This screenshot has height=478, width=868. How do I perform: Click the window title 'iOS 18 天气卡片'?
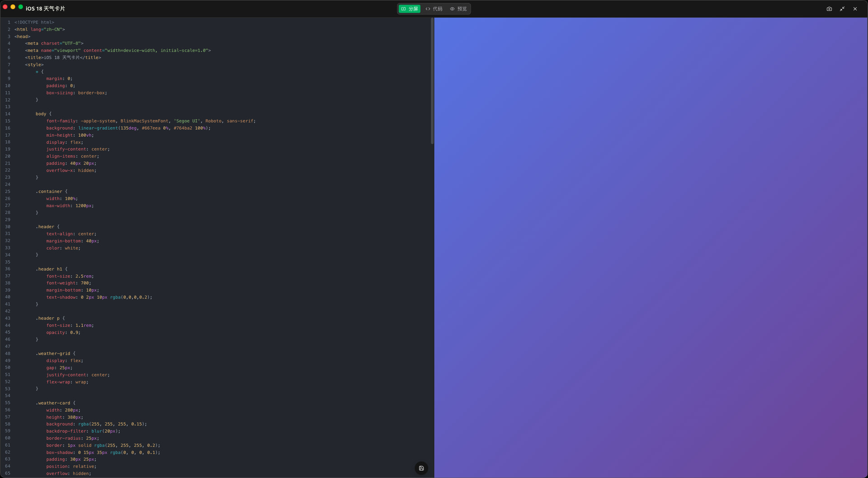point(45,9)
